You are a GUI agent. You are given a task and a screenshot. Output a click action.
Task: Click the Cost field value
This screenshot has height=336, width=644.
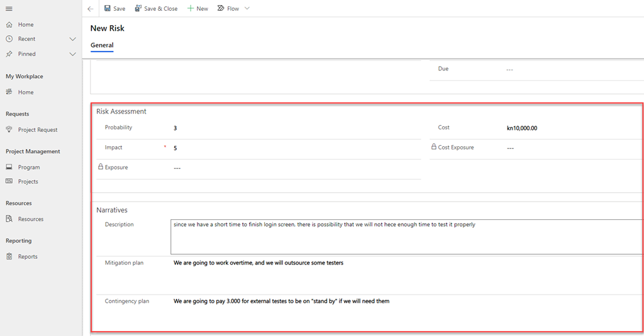click(522, 128)
